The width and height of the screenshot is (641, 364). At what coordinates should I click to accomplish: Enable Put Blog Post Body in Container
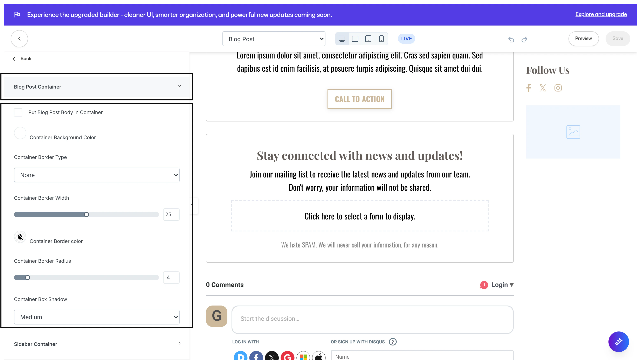[x=18, y=112]
